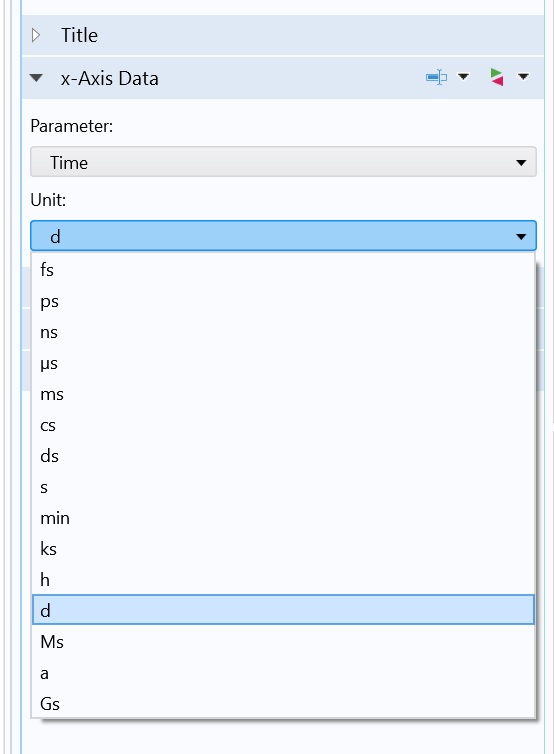Click the Replace Expression green-red arrow icon

click(x=497, y=77)
